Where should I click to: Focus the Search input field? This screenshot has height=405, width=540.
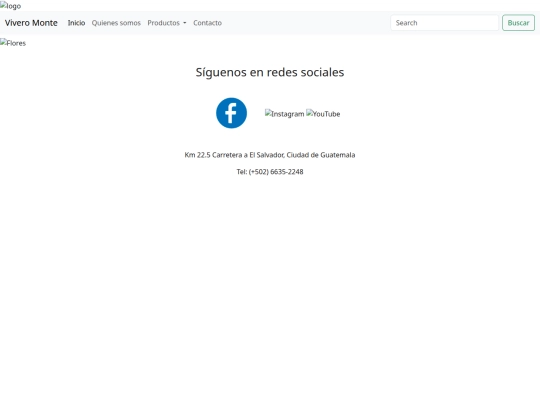coord(444,23)
